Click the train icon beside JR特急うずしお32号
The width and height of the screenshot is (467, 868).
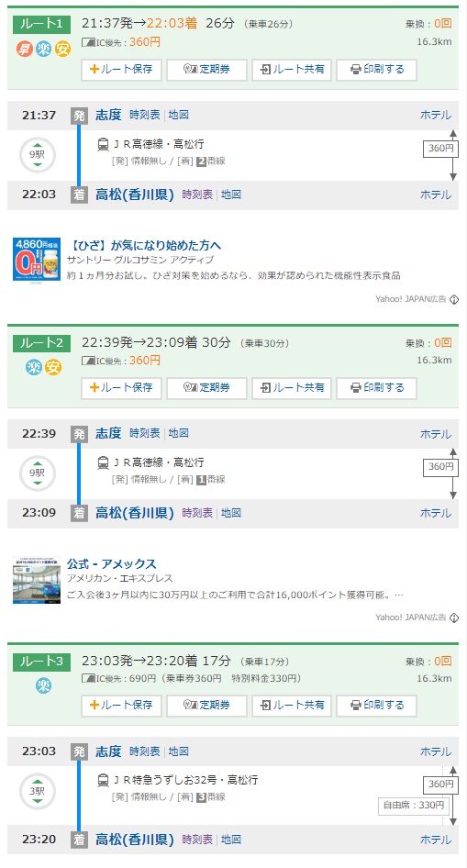click(103, 781)
